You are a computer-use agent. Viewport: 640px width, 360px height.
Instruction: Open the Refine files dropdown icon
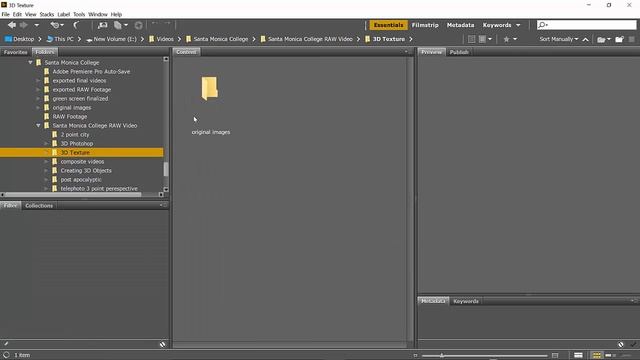(x=120, y=25)
